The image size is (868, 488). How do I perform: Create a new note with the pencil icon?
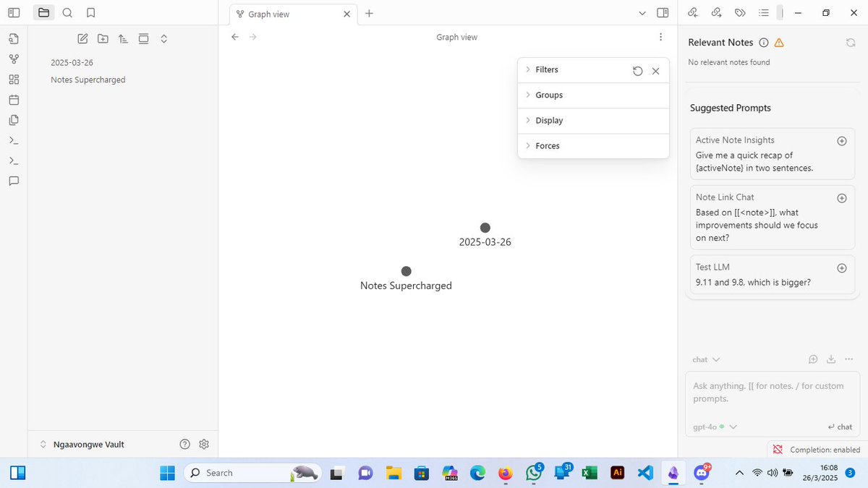coord(82,38)
